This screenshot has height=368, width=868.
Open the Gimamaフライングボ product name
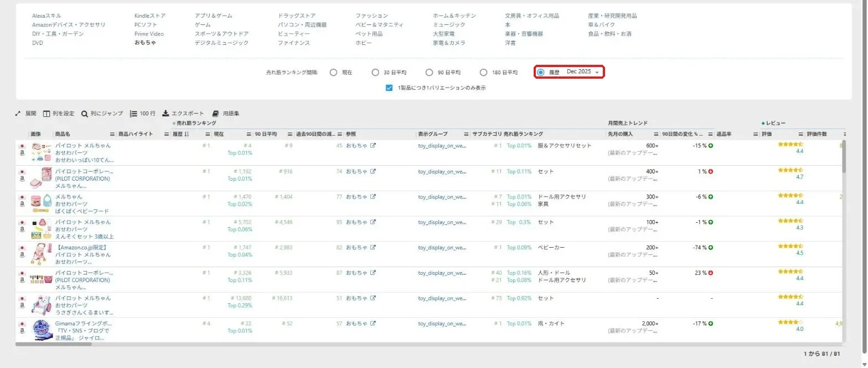coord(83,331)
